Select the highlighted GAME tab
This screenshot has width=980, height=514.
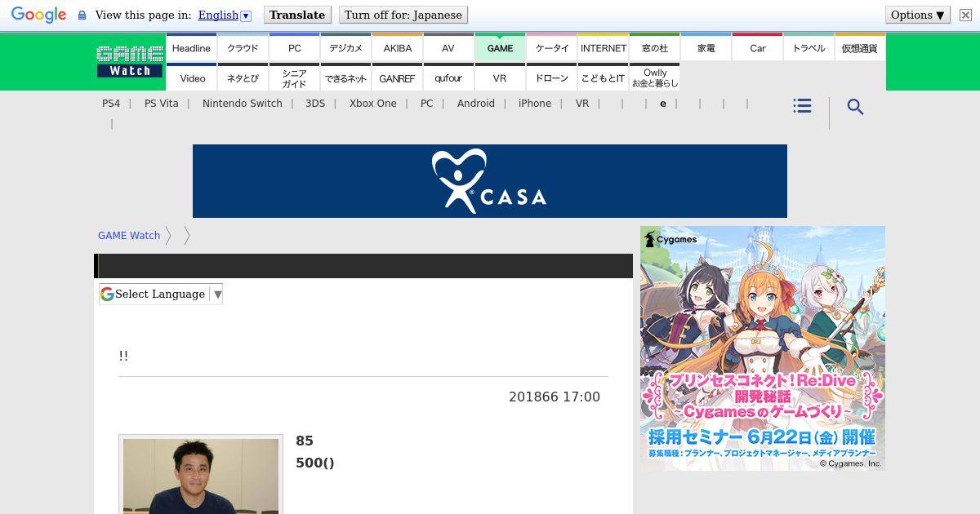point(500,48)
